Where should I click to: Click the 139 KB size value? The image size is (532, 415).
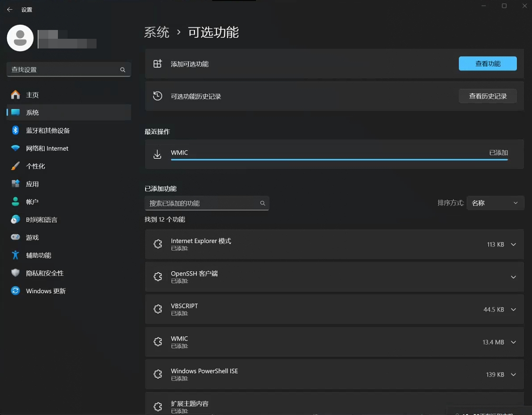pos(495,375)
